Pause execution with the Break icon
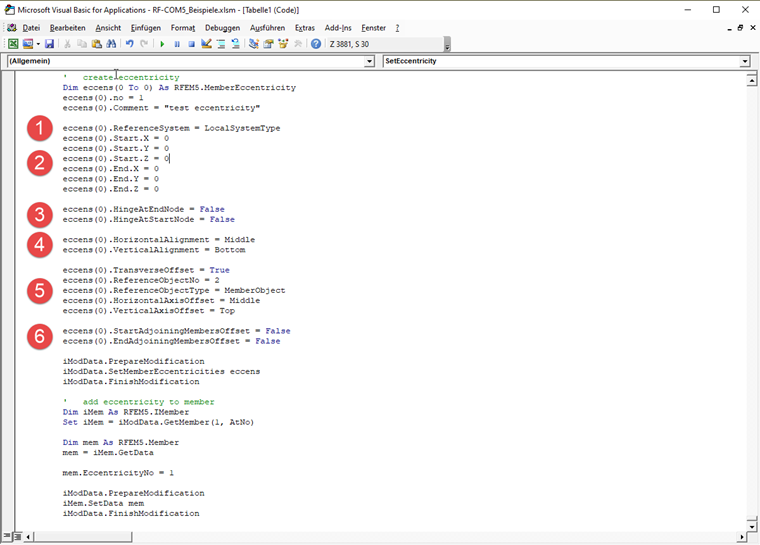The height and width of the screenshot is (545, 760). (x=177, y=44)
